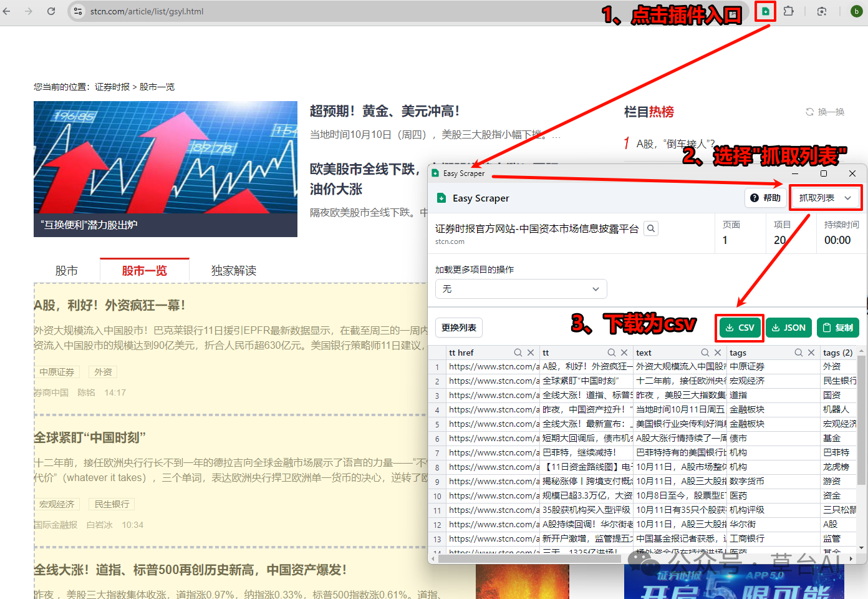
Task: Open headline 超预期！黄金、美元冲高！
Action: click(385, 111)
